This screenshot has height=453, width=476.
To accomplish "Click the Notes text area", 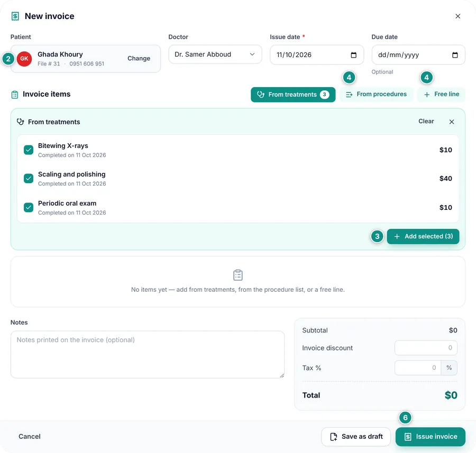I will pyautogui.click(x=148, y=354).
